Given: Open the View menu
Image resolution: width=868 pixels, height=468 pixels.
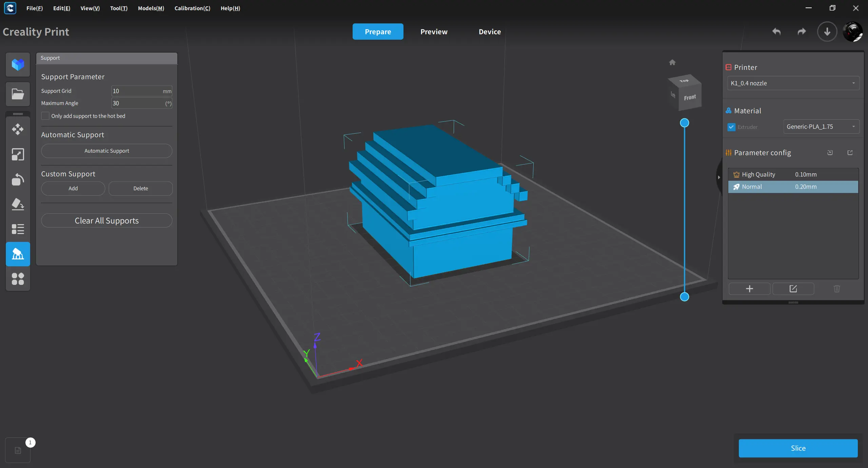Looking at the screenshot, I should (x=90, y=8).
